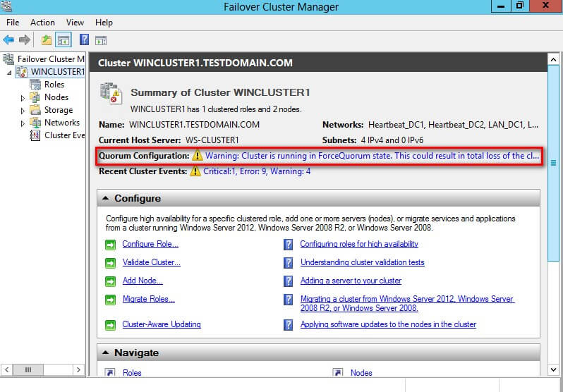This screenshot has height=392, width=563.
Task: Click warning triangle beside Recent Cluster Events
Action: 195,171
